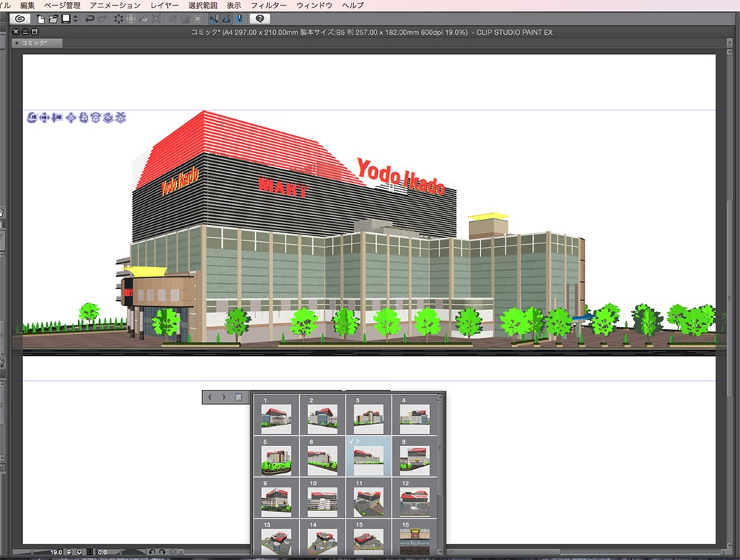Click the Redo arrow icon
Image resolution: width=740 pixels, height=560 pixels.
102,19
